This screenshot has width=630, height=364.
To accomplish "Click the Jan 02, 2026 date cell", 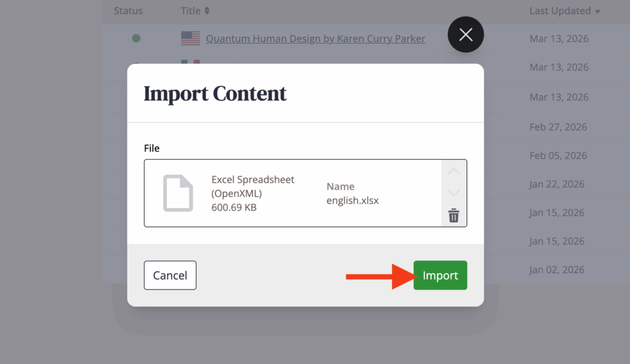I will tap(557, 269).
